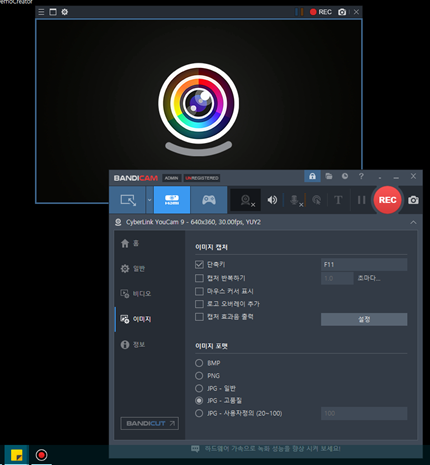This screenshot has width=430, height=465.
Task: Enable the 로고 오버레이 추가 checkbox
Action: click(199, 304)
